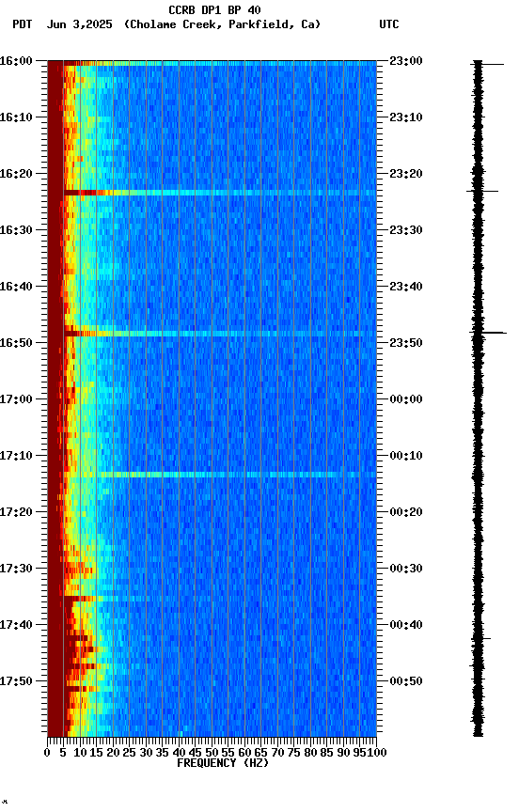Select the 23:20 UTC time label
This screenshot has width=519, height=812.
click(x=406, y=174)
